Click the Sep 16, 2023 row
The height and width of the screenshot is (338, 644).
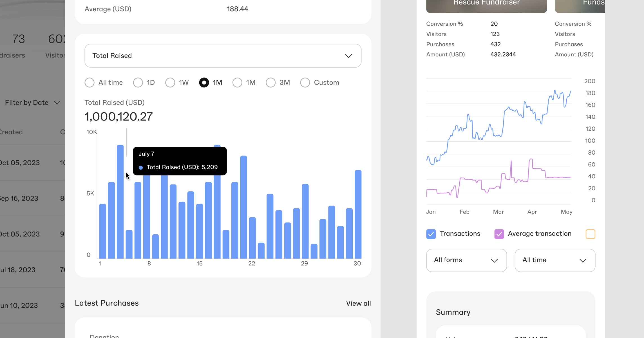32,198
